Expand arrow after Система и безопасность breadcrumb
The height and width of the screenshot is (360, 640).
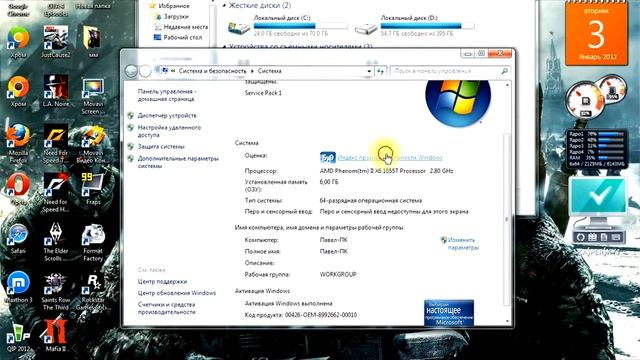(252, 71)
